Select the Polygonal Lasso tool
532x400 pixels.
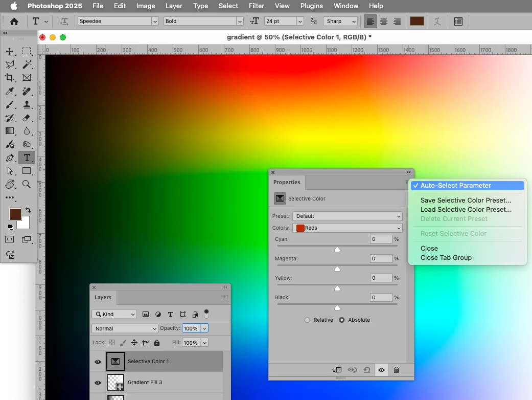[x=10, y=64]
